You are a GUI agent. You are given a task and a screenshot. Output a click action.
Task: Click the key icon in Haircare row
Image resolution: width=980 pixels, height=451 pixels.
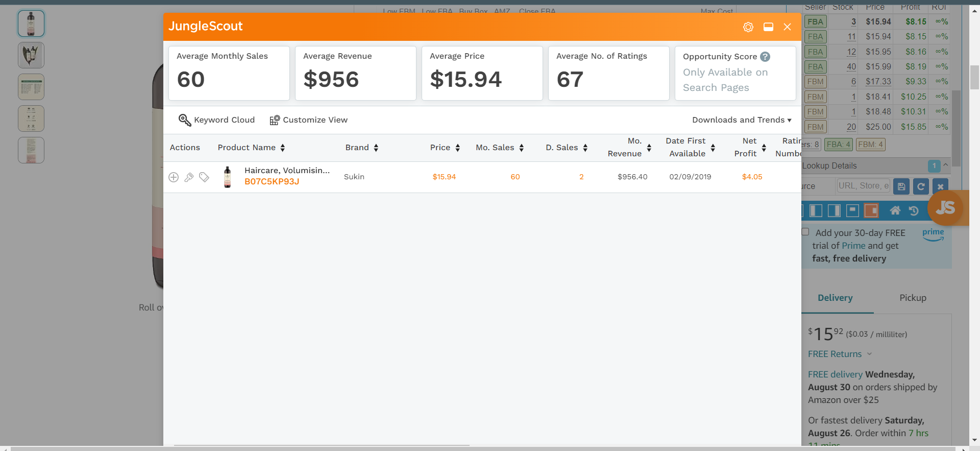pyautogui.click(x=189, y=177)
